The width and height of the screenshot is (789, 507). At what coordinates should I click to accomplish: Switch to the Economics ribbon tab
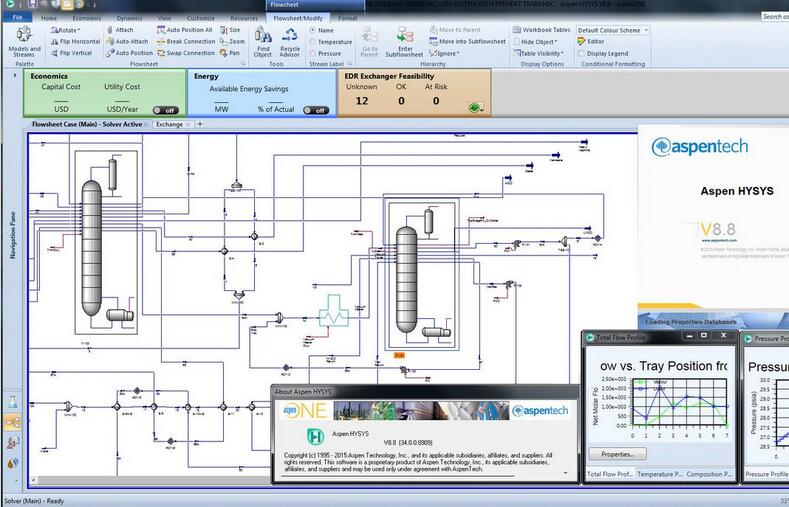pyautogui.click(x=87, y=18)
